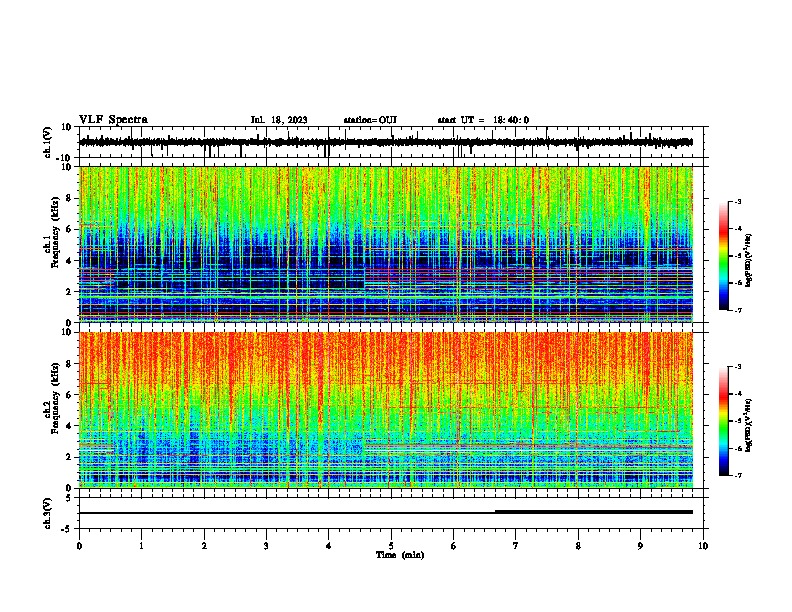The height and width of the screenshot is (612, 792).
Task: Click tick label "9" on the time axis
Action: click(x=640, y=546)
